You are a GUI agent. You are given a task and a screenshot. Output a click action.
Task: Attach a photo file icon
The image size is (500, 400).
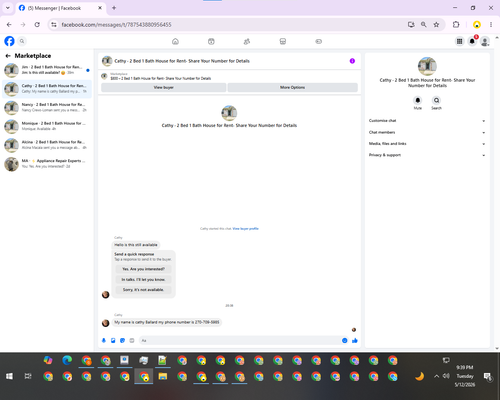click(x=113, y=340)
